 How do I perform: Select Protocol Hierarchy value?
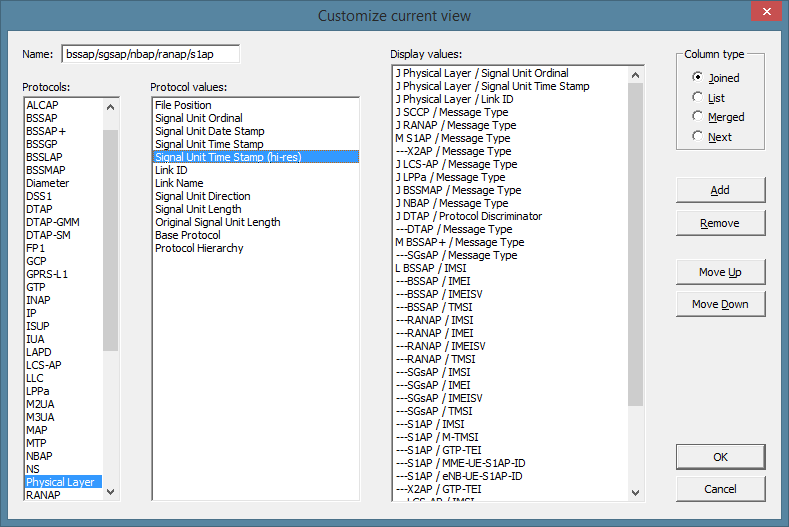coord(256,248)
